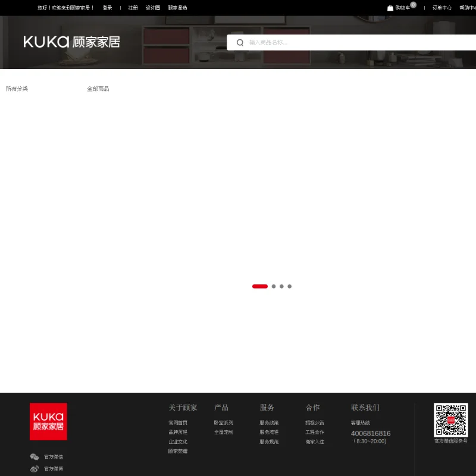Open 企业文化 in footer
This screenshot has height=476, width=476.
[178, 441]
